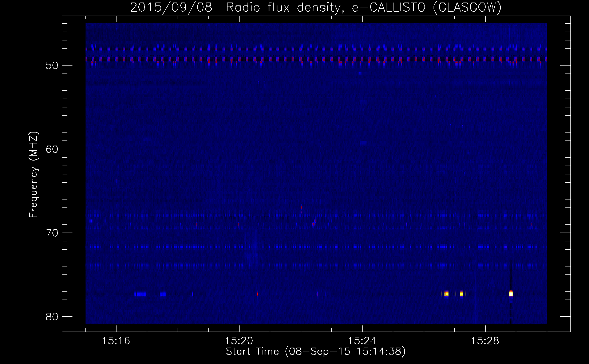The width and height of the screenshot is (589, 364).
Task: Click the 60 frequency tick label
Action: click(52, 149)
